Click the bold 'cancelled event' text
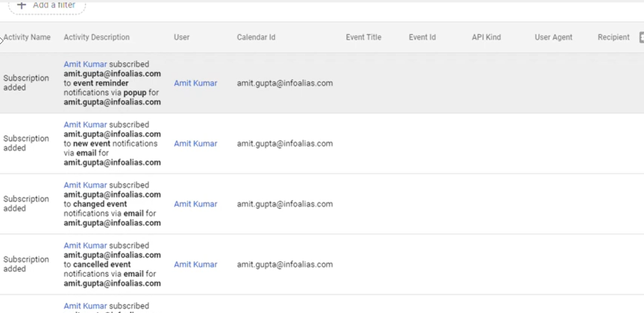The image size is (644, 313). click(x=102, y=264)
